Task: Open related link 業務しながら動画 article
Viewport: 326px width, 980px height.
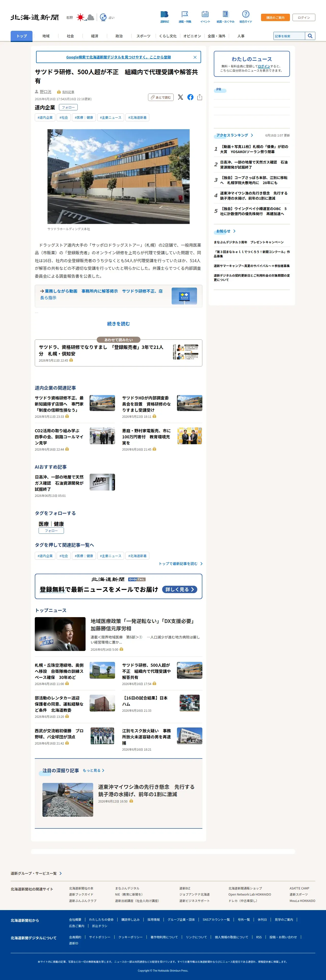Action: [x=119, y=295]
